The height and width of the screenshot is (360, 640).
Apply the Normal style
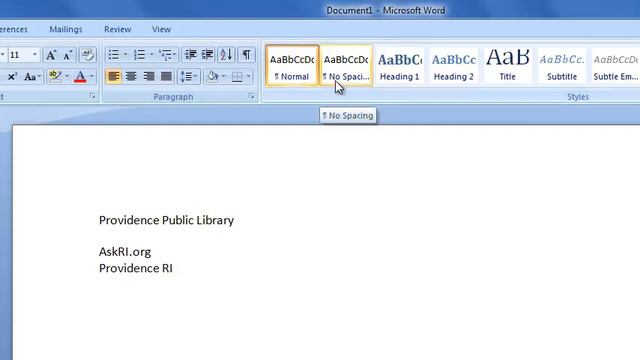tap(292, 65)
